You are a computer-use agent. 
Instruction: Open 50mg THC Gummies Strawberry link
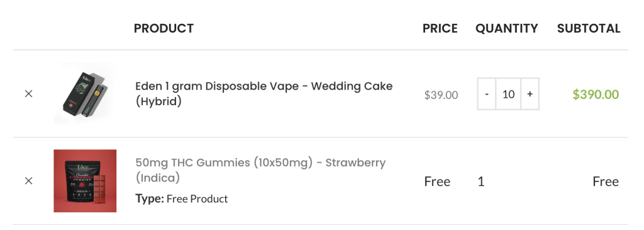tap(260, 170)
